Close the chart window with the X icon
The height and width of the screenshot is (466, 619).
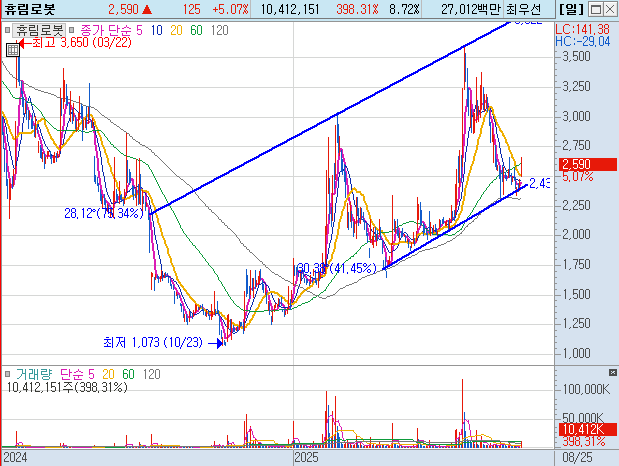(610, 9)
